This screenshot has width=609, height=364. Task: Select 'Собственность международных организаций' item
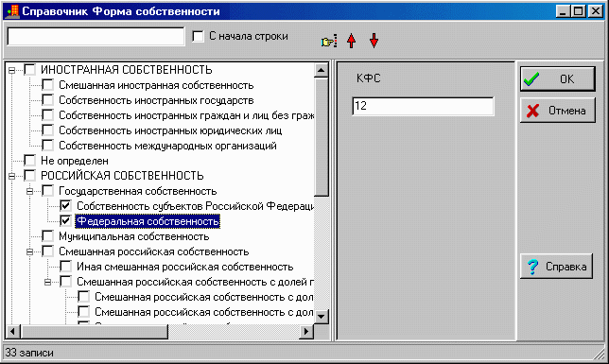pyautogui.click(x=167, y=146)
